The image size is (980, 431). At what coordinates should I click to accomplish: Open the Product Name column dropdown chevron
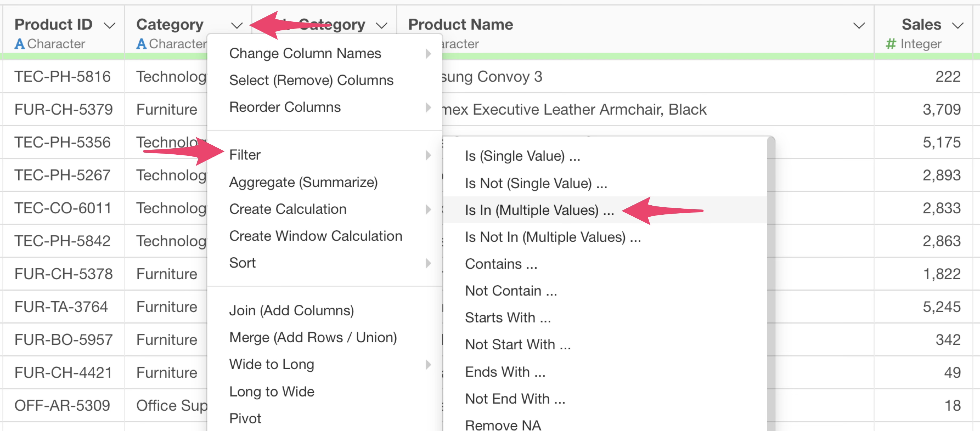coord(859,25)
